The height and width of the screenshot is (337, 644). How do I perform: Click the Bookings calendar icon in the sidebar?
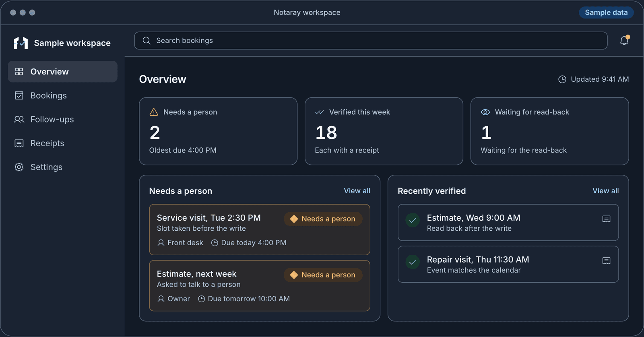pyautogui.click(x=19, y=95)
